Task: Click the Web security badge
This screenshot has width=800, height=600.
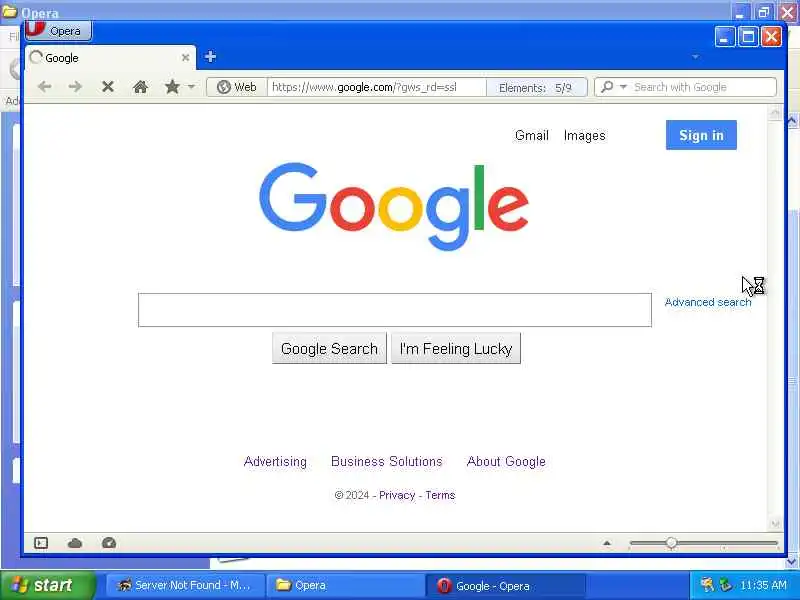Action: (x=237, y=87)
